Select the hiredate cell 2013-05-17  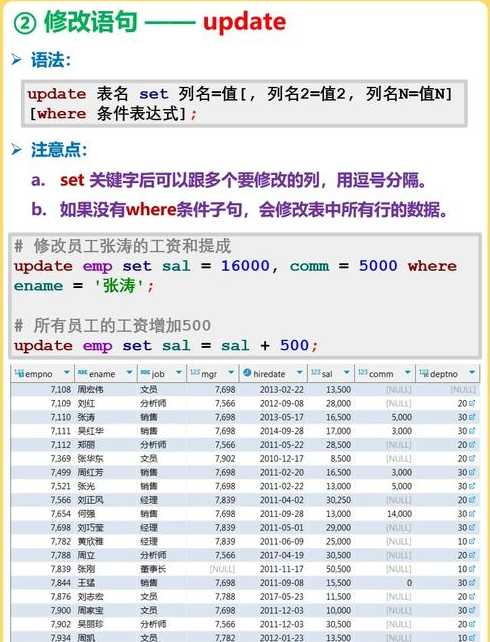(x=282, y=417)
